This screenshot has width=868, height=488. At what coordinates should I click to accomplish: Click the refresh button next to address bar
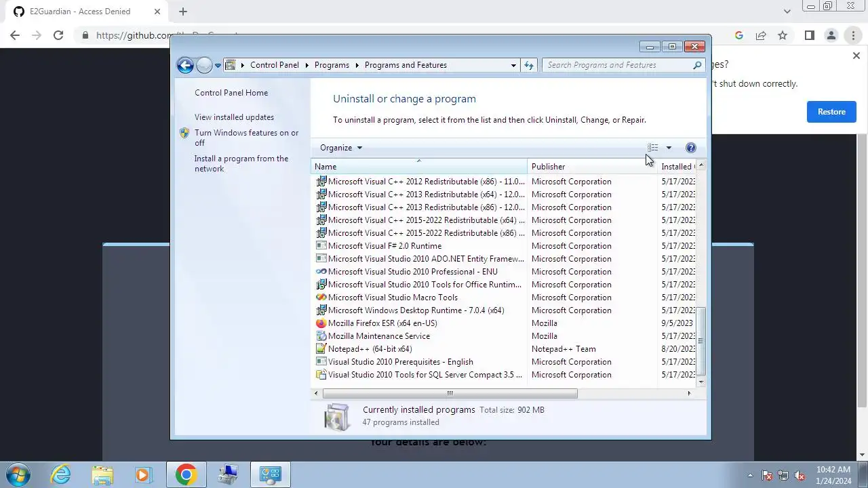(x=529, y=65)
